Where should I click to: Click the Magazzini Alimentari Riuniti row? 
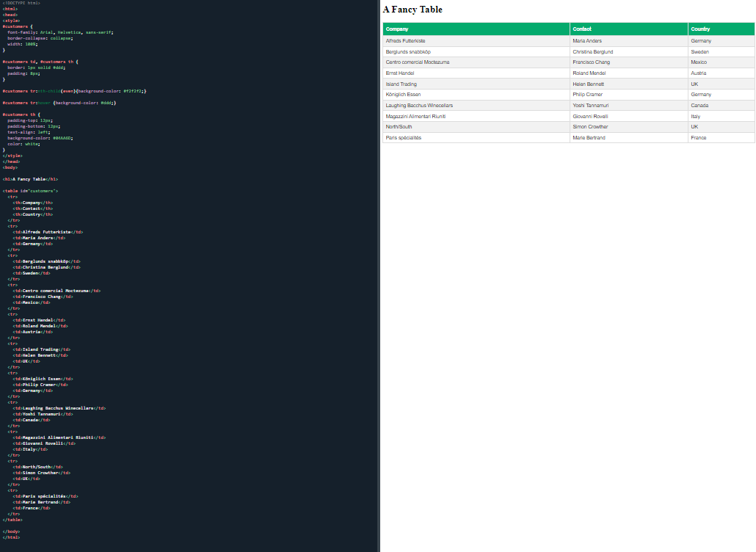pos(417,116)
